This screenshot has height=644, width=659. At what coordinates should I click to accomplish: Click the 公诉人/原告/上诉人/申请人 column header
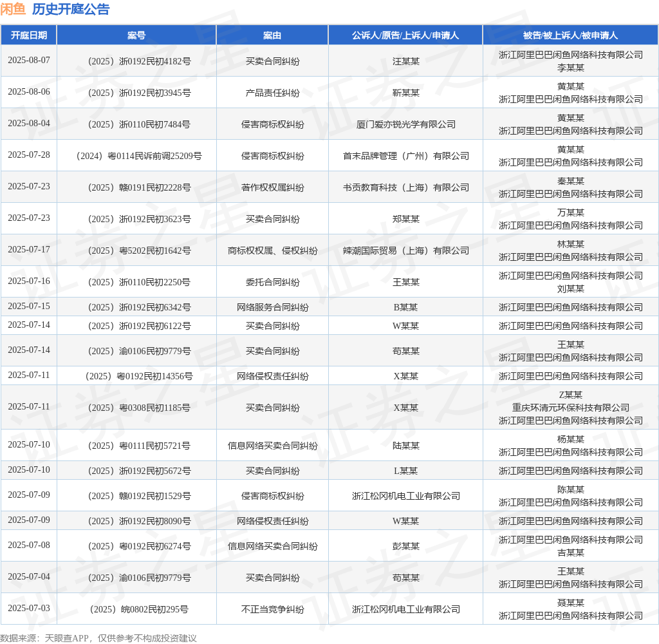[405, 35]
